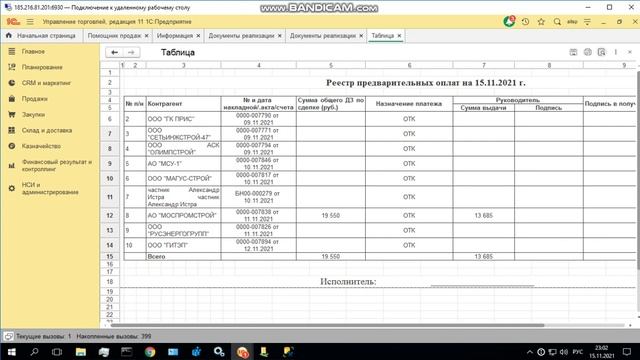Open Финансовый результат и контроллинг section

tap(57, 165)
